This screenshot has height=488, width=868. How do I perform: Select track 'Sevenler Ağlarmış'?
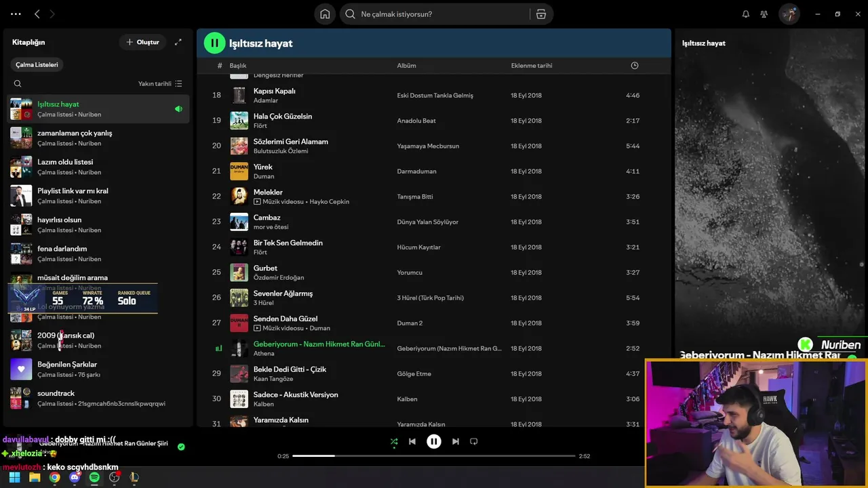tap(433, 298)
